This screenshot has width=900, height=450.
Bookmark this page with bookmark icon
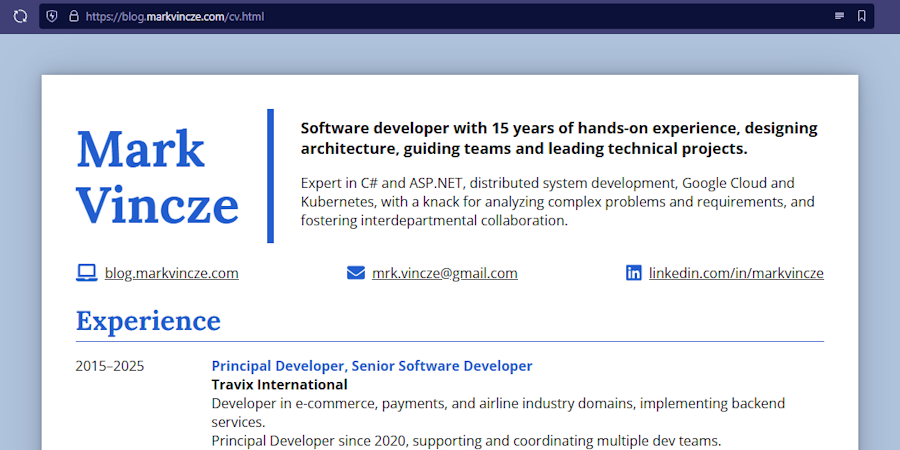pyautogui.click(x=862, y=16)
